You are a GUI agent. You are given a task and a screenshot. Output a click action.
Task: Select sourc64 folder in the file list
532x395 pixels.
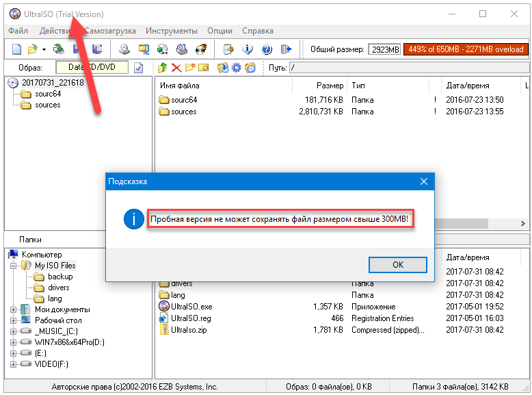point(184,100)
